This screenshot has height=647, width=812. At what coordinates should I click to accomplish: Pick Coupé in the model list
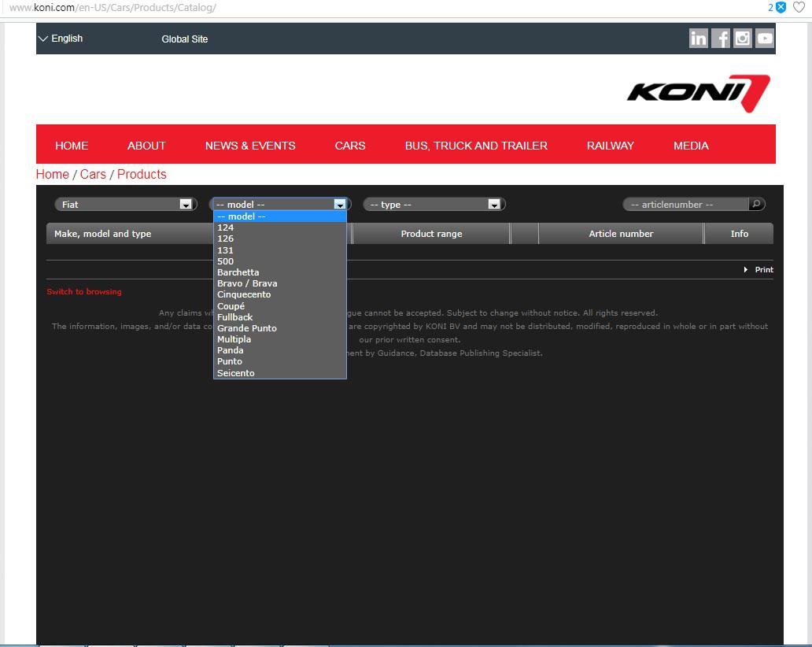pyautogui.click(x=279, y=306)
